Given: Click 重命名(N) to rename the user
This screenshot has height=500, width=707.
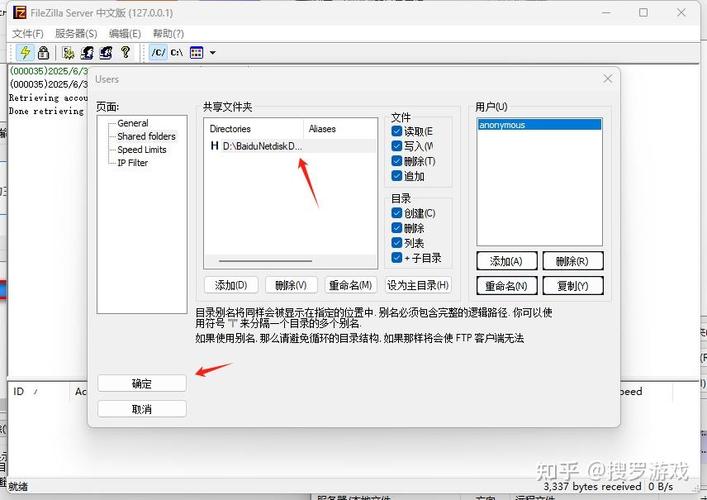Looking at the screenshot, I should point(506,286).
